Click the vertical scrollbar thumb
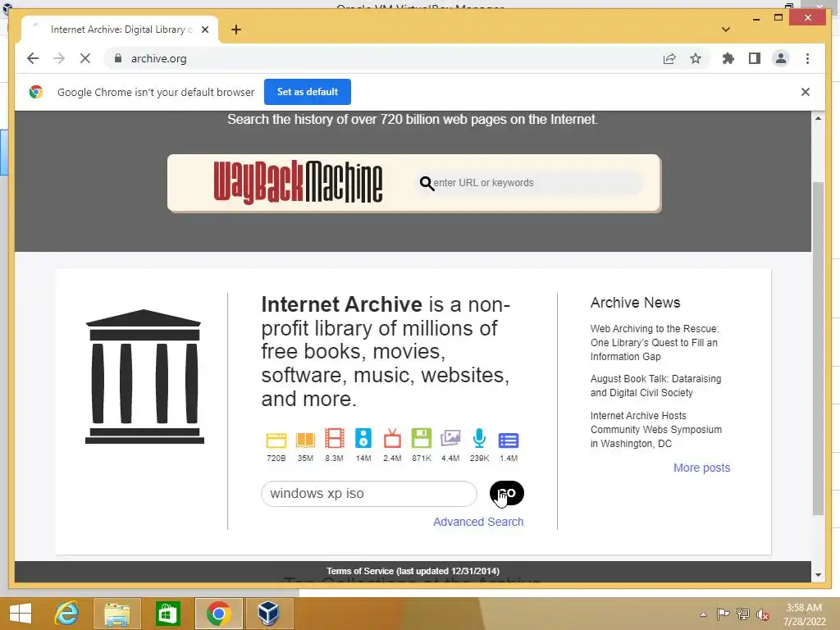Image resolution: width=840 pixels, height=630 pixels. pos(818,348)
